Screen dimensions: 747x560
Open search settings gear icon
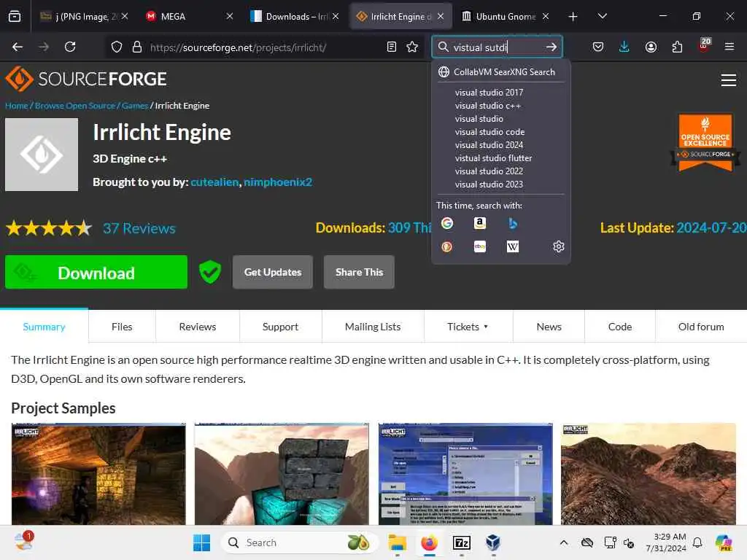point(558,246)
